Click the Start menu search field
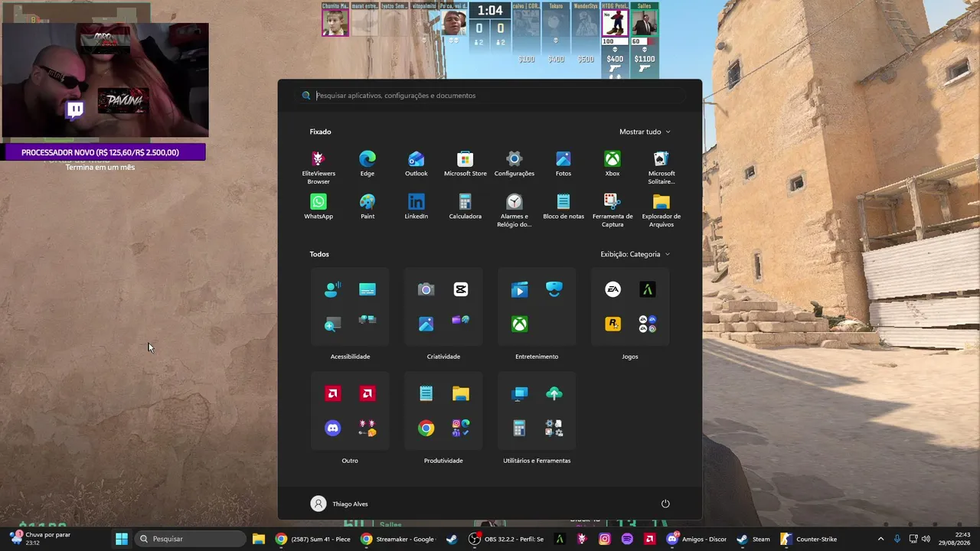 tap(490, 96)
